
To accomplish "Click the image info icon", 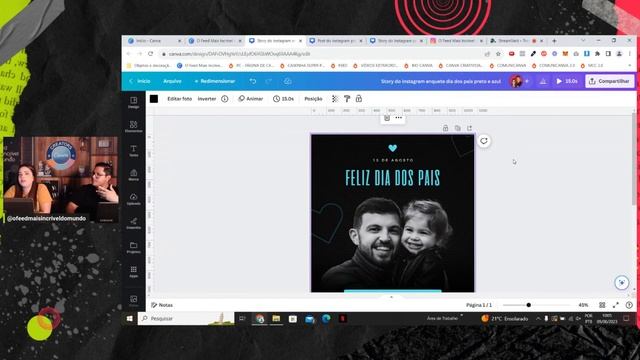I will pyautogui.click(x=224, y=99).
